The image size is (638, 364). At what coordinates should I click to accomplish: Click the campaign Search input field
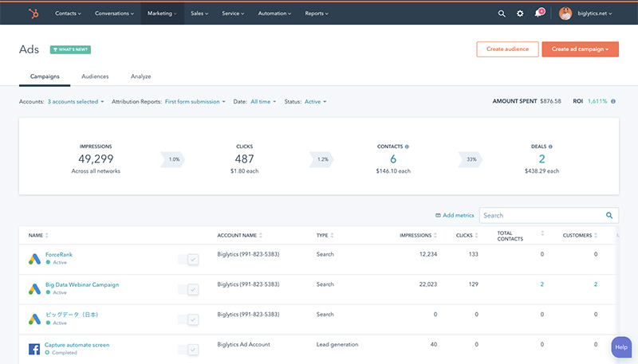click(542, 215)
